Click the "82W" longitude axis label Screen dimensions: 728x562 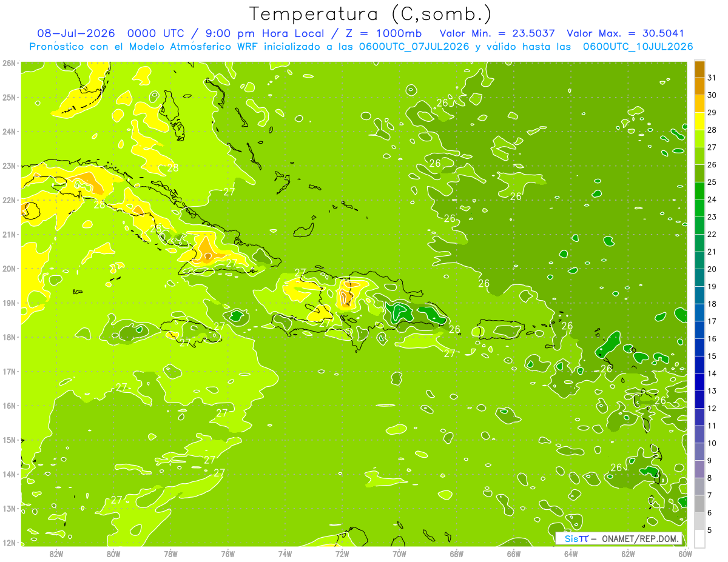click(56, 554)
